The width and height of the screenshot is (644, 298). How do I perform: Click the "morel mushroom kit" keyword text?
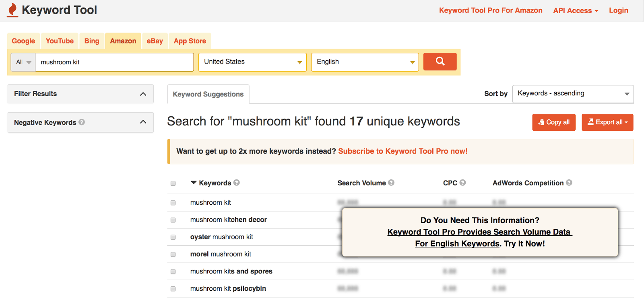tap(221, 254)
